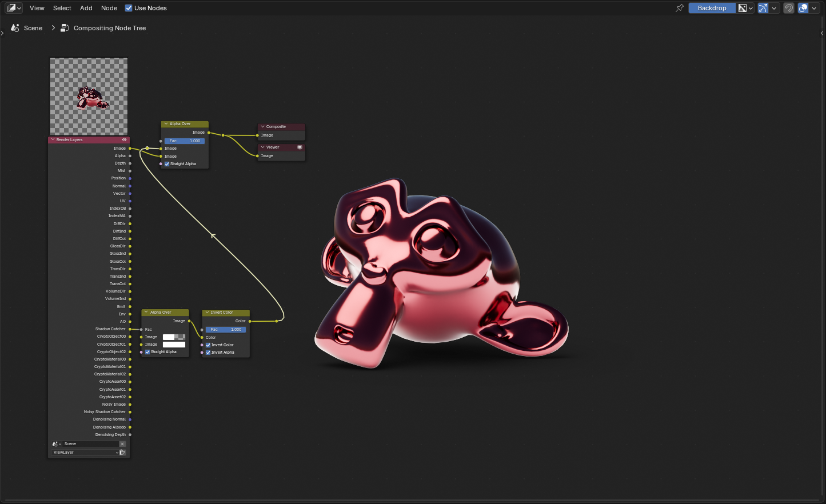
Task: Collapse the lower Alpha Over node
Action: click(147, 312)
